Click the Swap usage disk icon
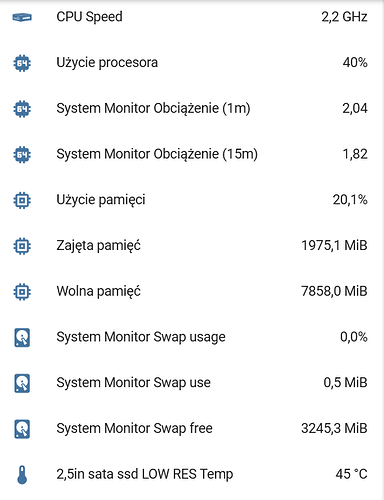The width and height of the screenshot is (384, 500). pos(22,337)
